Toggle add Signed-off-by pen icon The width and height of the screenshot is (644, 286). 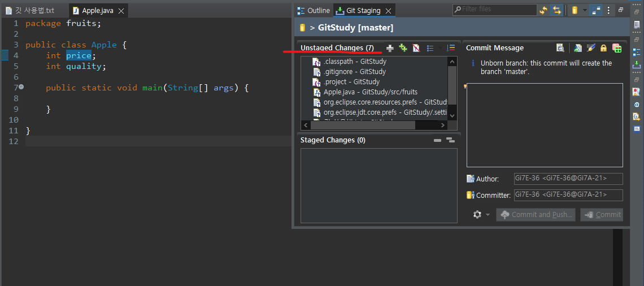coord(590,48)
